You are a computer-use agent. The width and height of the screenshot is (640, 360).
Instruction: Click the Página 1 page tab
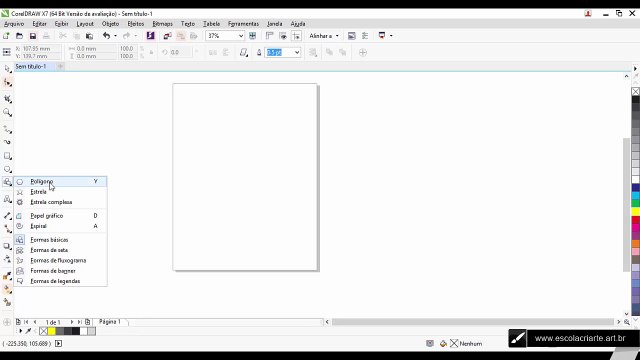[x=109, y=322]
